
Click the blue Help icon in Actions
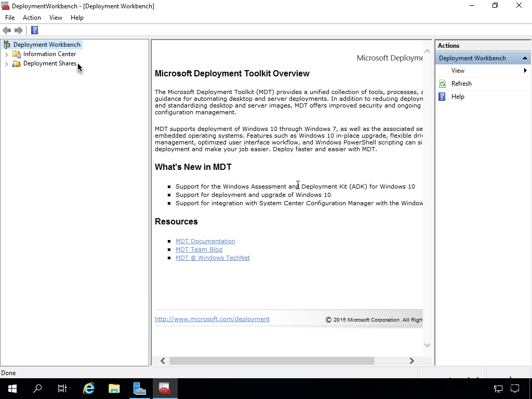click(442, 97)
